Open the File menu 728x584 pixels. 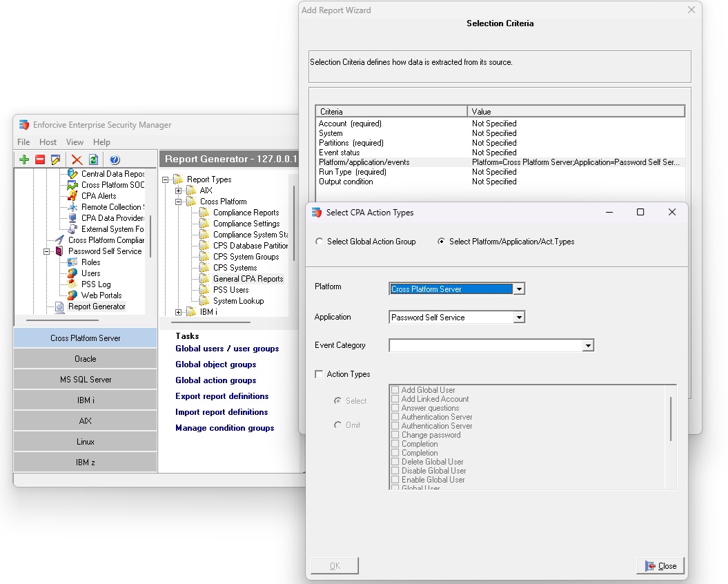(x=23, y=142)
